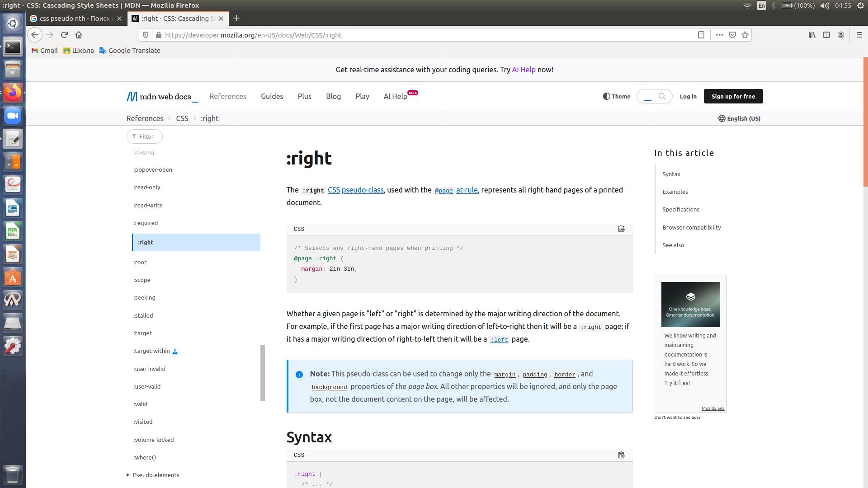The image size is (868, 488).
Task: Switch to the css pseudo nth tab
Action: coord(75,19)
